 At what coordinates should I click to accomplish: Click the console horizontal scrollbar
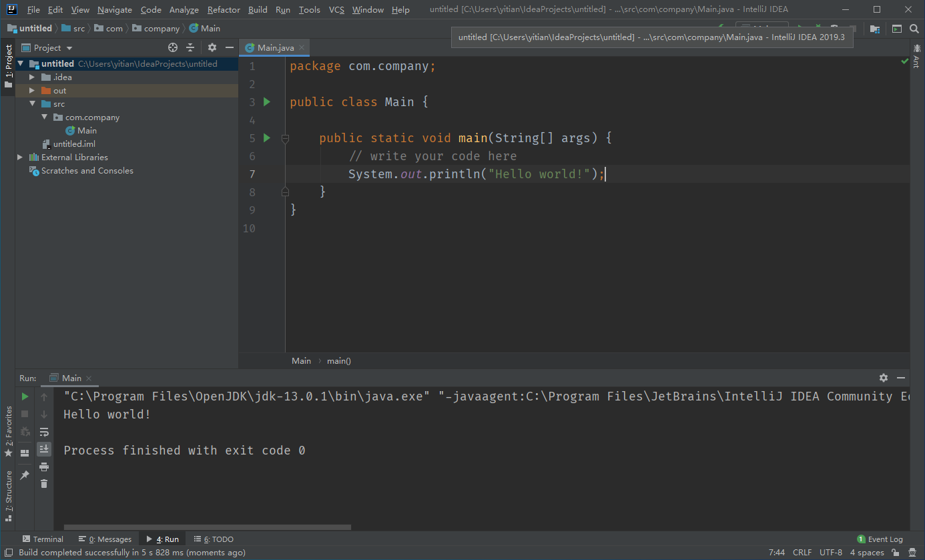[x=207, y=527]
